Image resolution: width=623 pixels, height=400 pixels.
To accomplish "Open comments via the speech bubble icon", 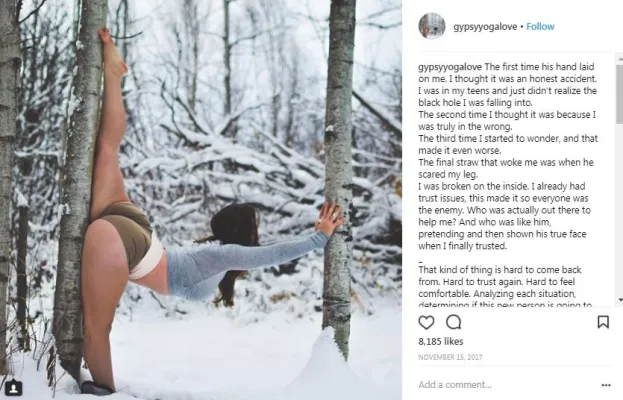I will click(453, 322).
